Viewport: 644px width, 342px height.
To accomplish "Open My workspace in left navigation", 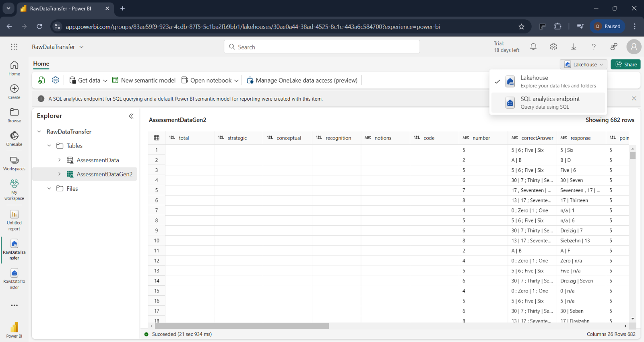I will pyautogui.click(x=14, y=190).
